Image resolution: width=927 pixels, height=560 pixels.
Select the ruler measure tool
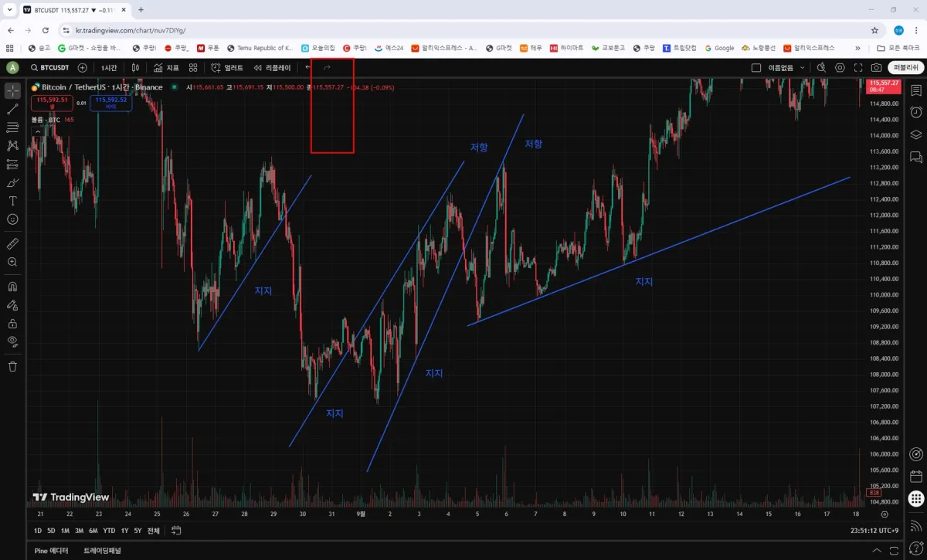coord(12,243)
